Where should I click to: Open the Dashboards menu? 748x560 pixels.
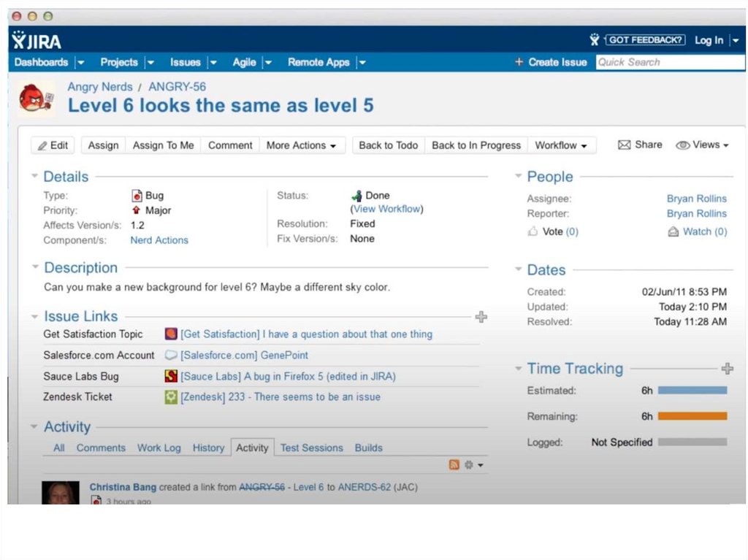point(41,63)
